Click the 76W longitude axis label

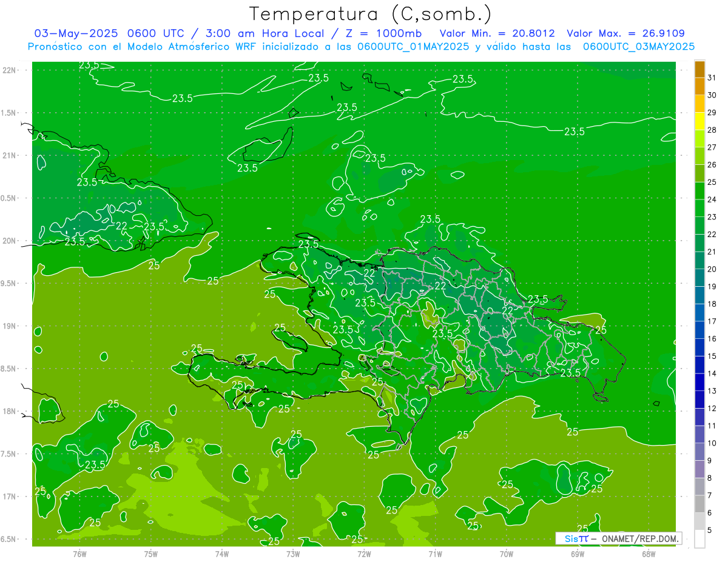(79, 554)
